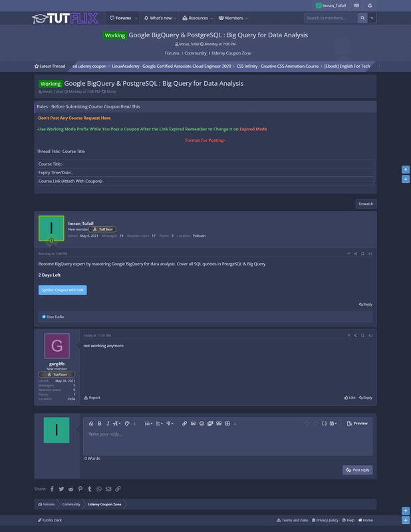Screen dimensions: 411x532
Task: Click the redo icon in editor
Action: (x=316, y=423)
